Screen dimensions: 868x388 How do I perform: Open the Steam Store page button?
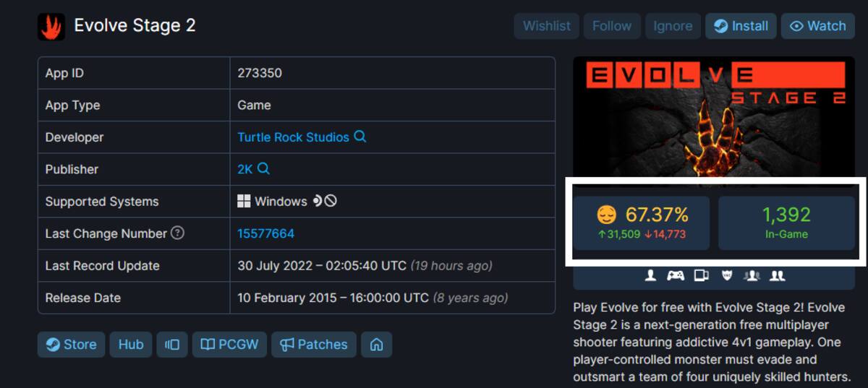coord(72,345)
